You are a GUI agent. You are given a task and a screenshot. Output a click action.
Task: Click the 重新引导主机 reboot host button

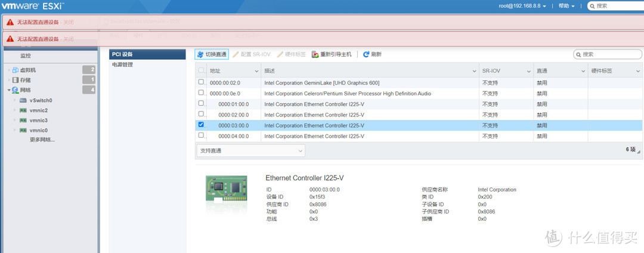[x=332, y=54]
